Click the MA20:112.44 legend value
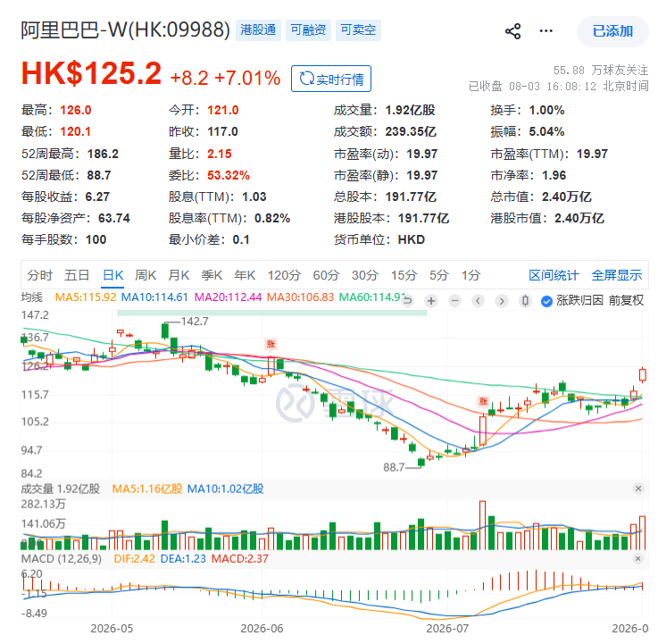Image resolution: width=658 pixels, height=644 pixels. [x=228, y=297]
